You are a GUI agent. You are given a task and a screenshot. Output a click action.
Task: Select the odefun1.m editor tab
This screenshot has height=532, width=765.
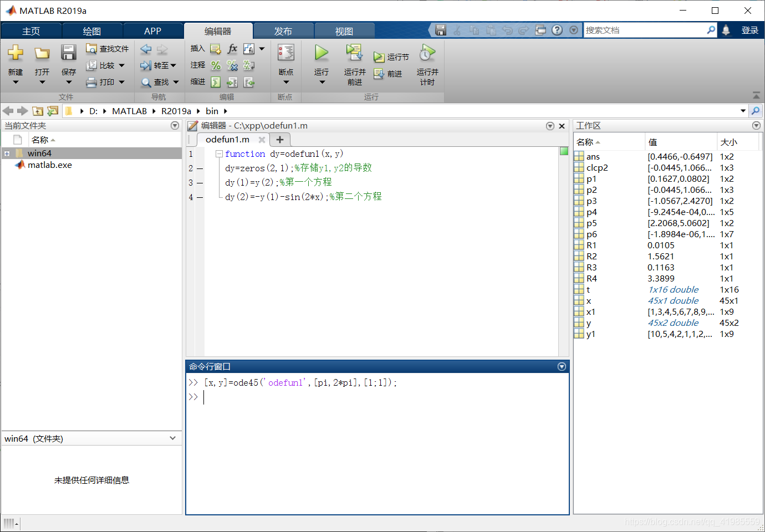tap(228, 140)
